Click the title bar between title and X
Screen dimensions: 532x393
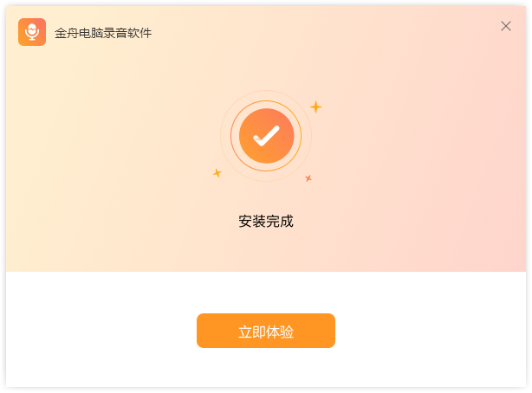click(x=329, y=30)
